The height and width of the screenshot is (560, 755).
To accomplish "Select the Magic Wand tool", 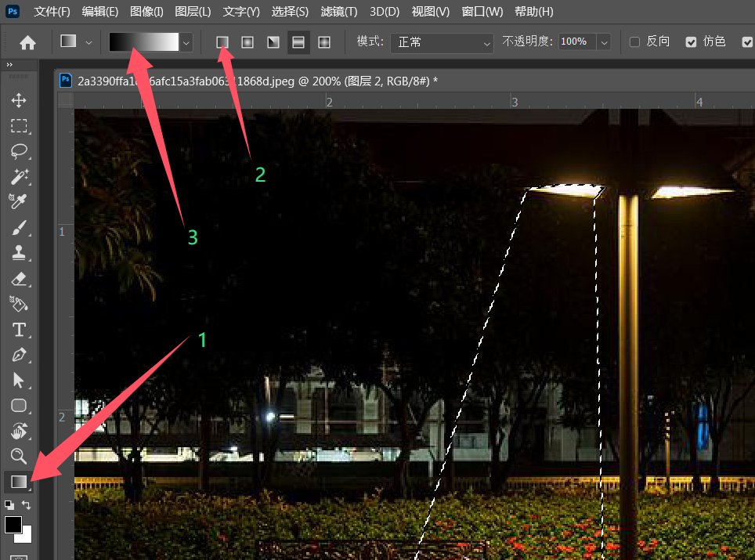I will click(x=19, y=177).
